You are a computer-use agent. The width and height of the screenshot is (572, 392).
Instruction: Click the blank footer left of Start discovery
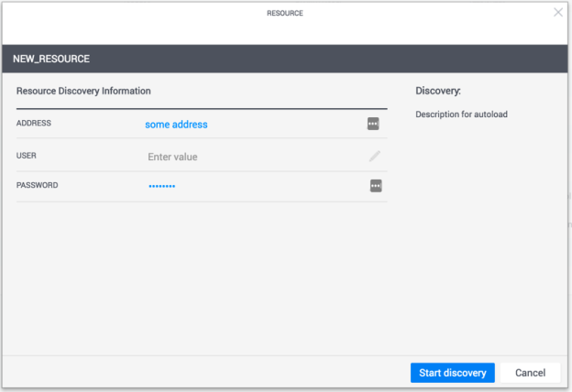(x=202, y=373)
